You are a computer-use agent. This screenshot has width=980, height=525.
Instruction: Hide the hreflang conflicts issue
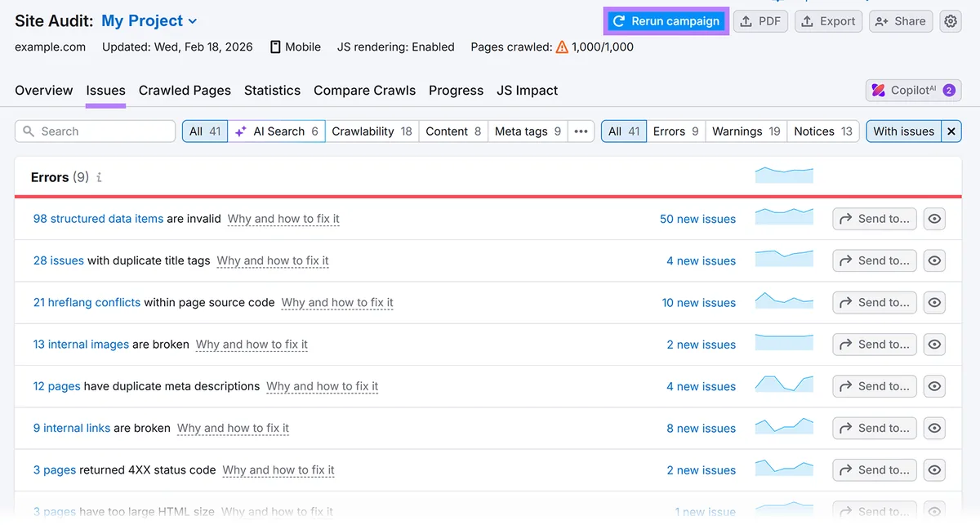934,302
